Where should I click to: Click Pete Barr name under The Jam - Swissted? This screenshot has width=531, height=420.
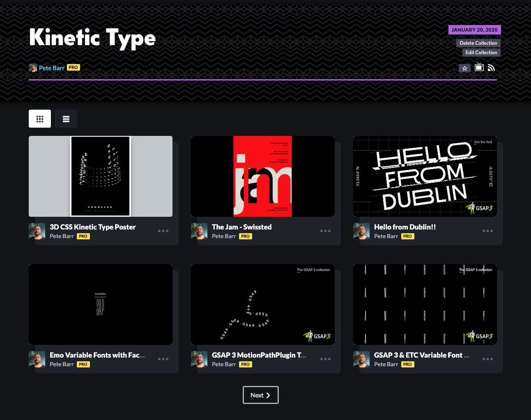pyautogui.click(x=224, y=236)
